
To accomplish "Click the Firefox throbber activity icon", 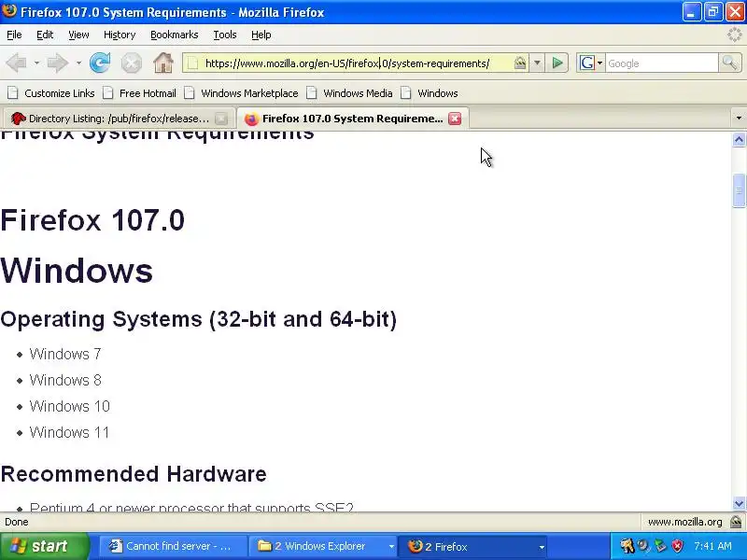I will tap(734, 35).
